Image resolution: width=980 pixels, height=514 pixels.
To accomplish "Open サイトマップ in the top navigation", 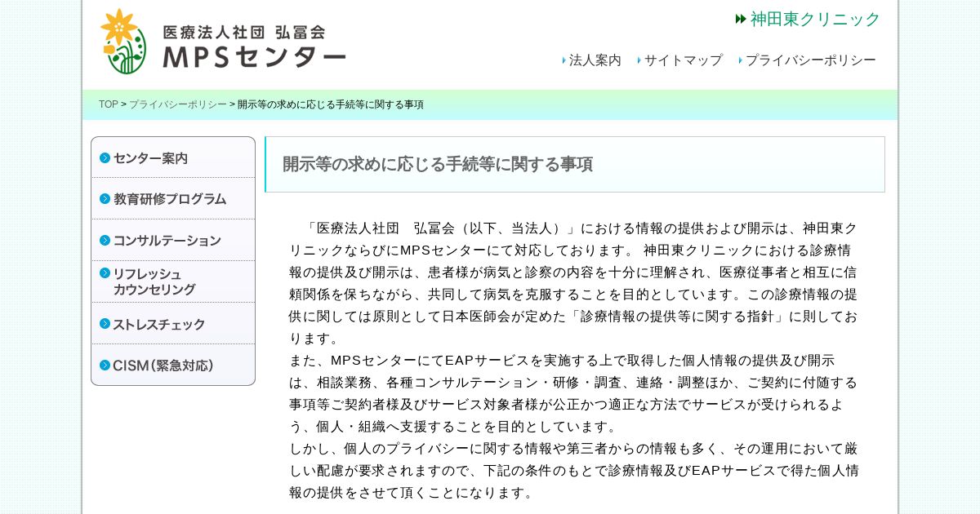I will [x=683, y=60].
